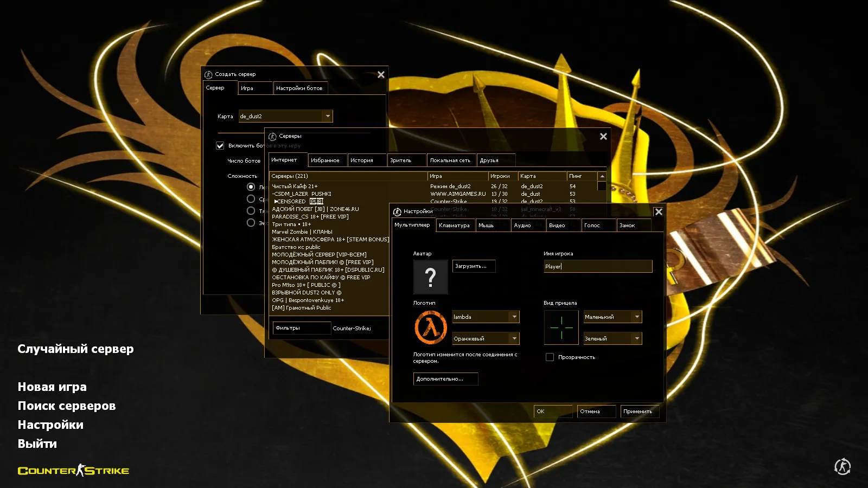Enable the Прозрачность checkbox
The height and width of the screenshot is (488, 868).
pyautogui.click(x=550, y=357)
